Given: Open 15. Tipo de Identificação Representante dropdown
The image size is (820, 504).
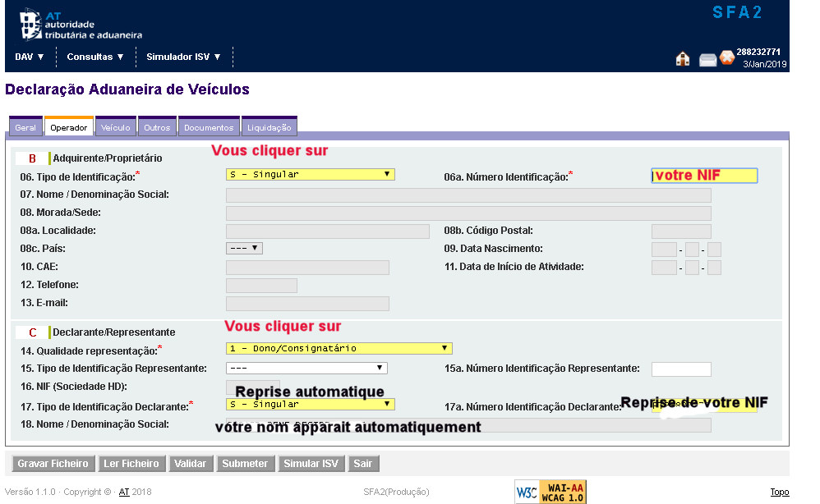Looking at the screenshot, I should [x=306, y=369].
